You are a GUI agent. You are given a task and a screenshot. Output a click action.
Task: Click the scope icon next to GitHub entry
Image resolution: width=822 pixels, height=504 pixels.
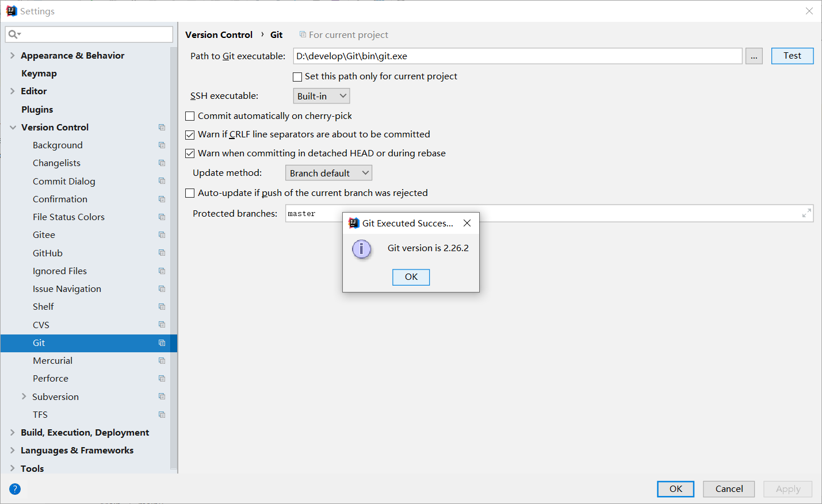coord(161,253)
